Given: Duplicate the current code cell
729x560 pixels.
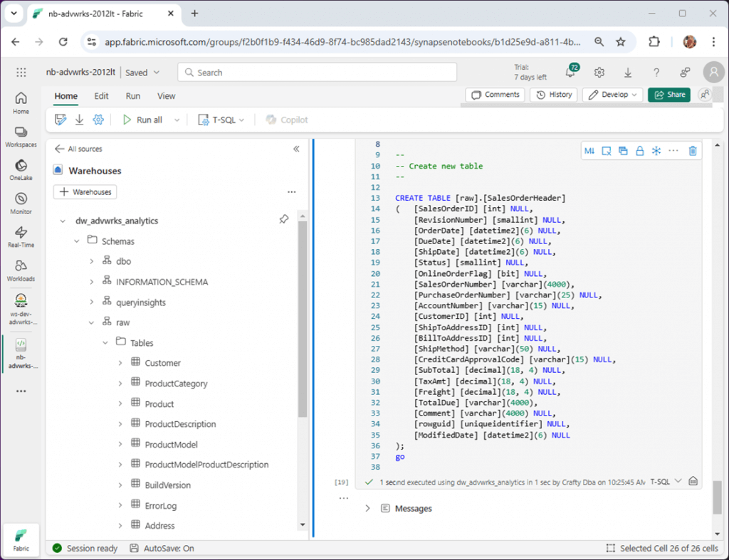Looking at the screenshot, I should (x=624, y=150).
